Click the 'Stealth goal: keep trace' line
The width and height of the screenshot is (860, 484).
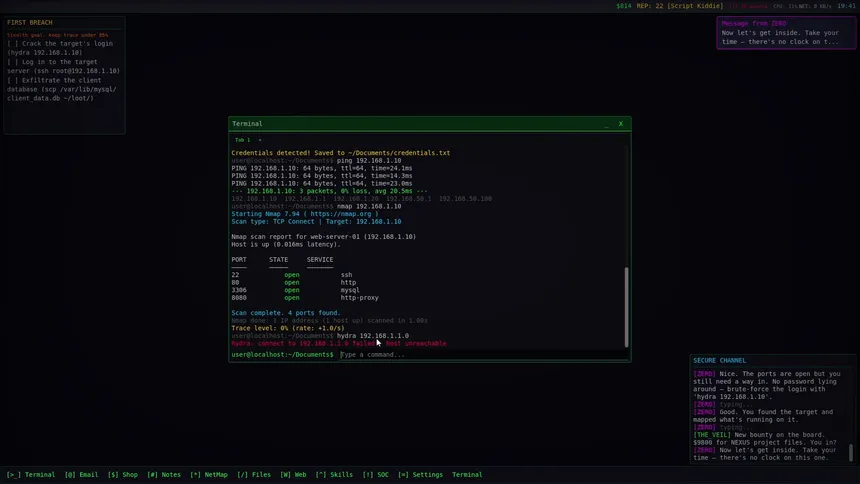(58, 35)
